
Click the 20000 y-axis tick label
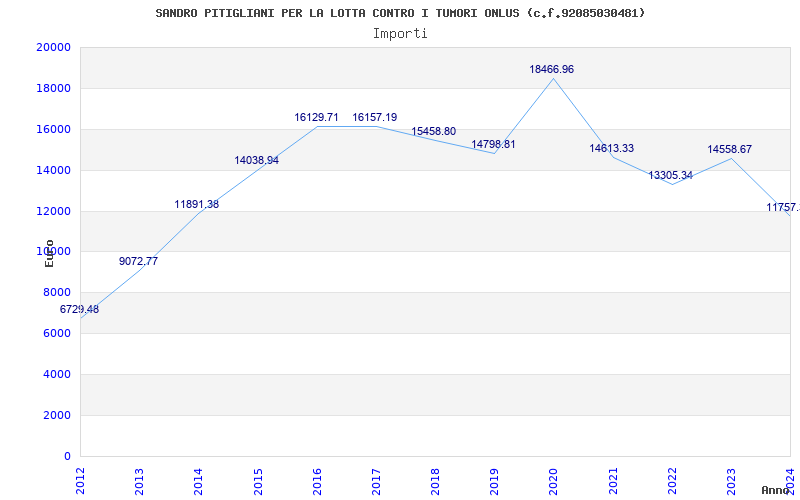(x=53, y=48)
